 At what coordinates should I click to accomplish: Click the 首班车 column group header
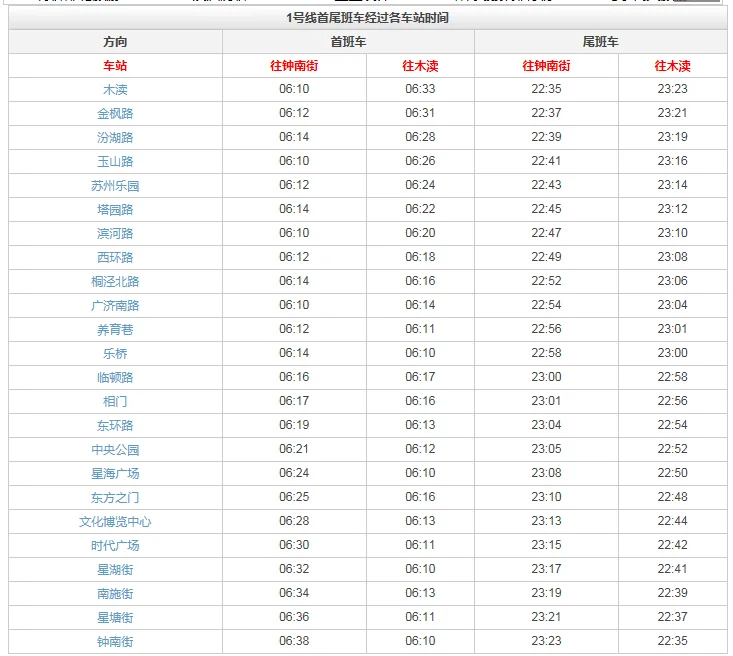[x=348, y=42]
